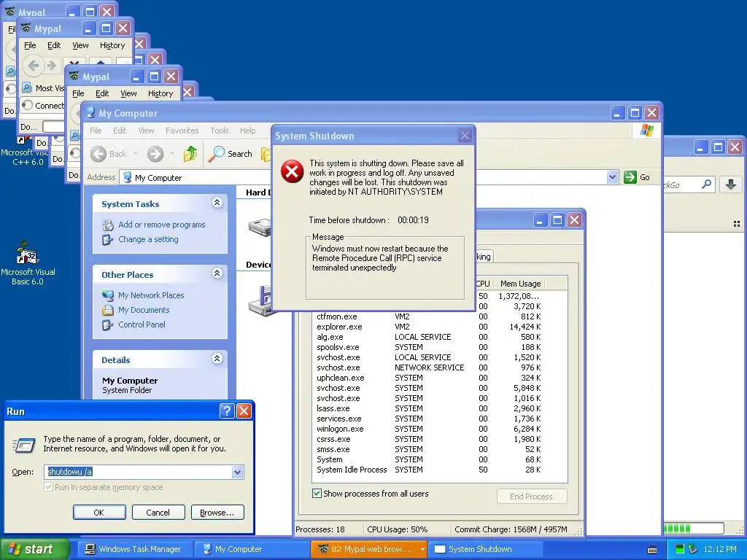Click Back arrow in front Mypal window
Image resolution: width=747 pixels, height=560 pixels.
pyautogui.click(x=34, y=65)
